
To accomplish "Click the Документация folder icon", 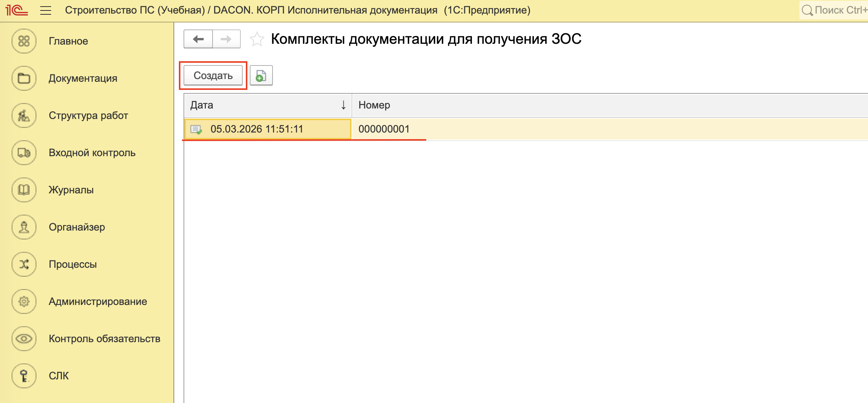I will click(x=24, y=78).
